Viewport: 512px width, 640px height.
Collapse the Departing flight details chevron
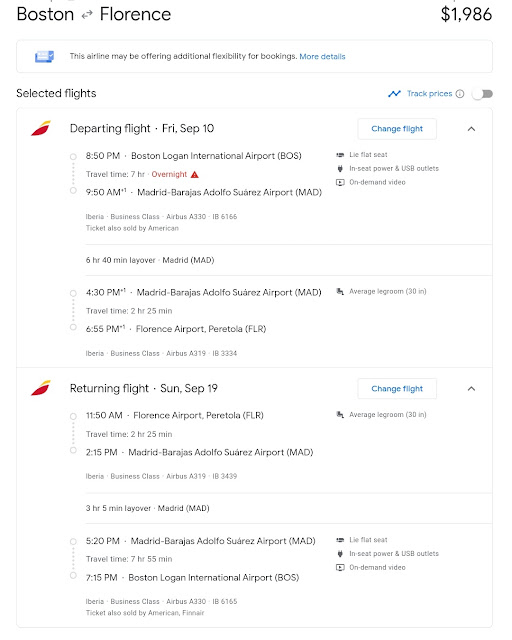coord(471,129)
